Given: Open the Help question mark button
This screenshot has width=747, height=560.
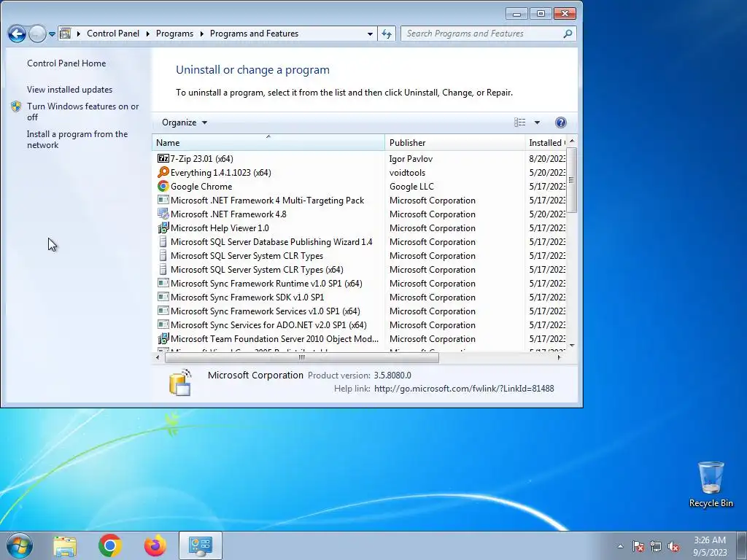Looking at the screenshot, I should click(x=561, y=122).
